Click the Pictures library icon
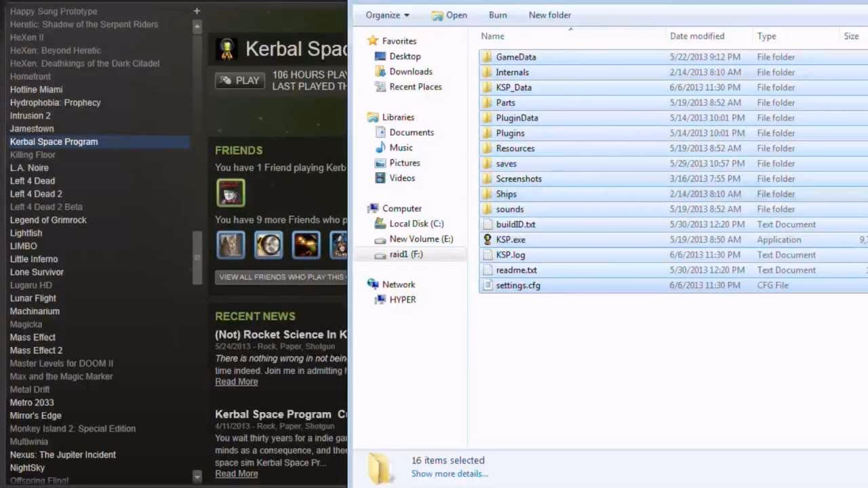Screen dimensions: 868x488 coord(380,163)
